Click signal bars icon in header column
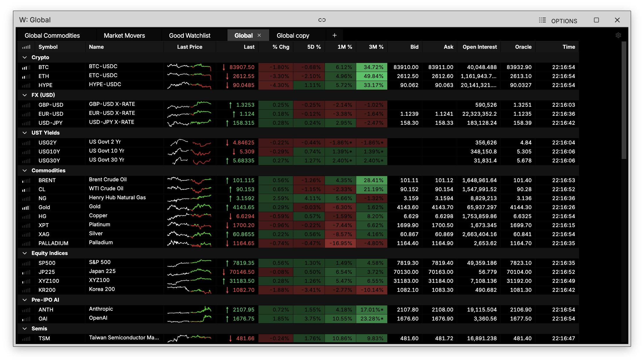Screen dimensions: 644x362 (26, 47)
